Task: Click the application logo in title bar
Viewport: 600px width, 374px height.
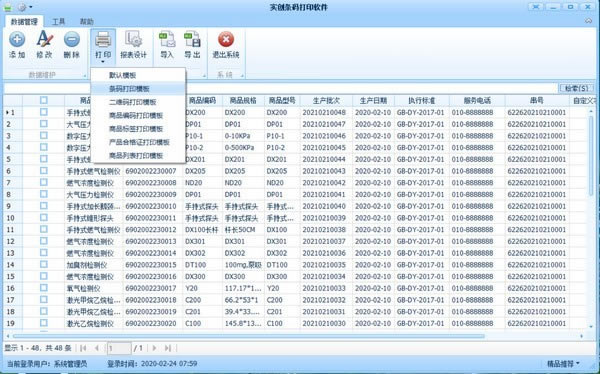Action: (8, 7)
